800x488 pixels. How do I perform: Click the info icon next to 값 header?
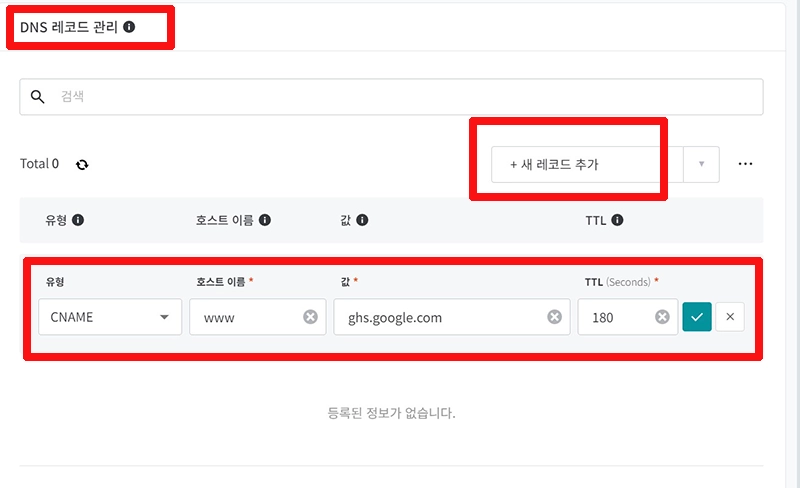(362, 220)
